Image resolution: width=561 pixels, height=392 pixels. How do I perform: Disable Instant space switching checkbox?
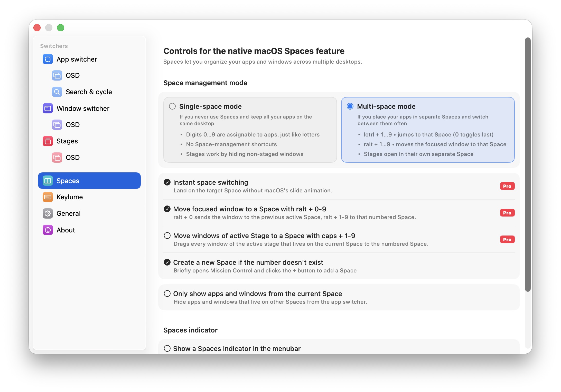coord(167,182)
